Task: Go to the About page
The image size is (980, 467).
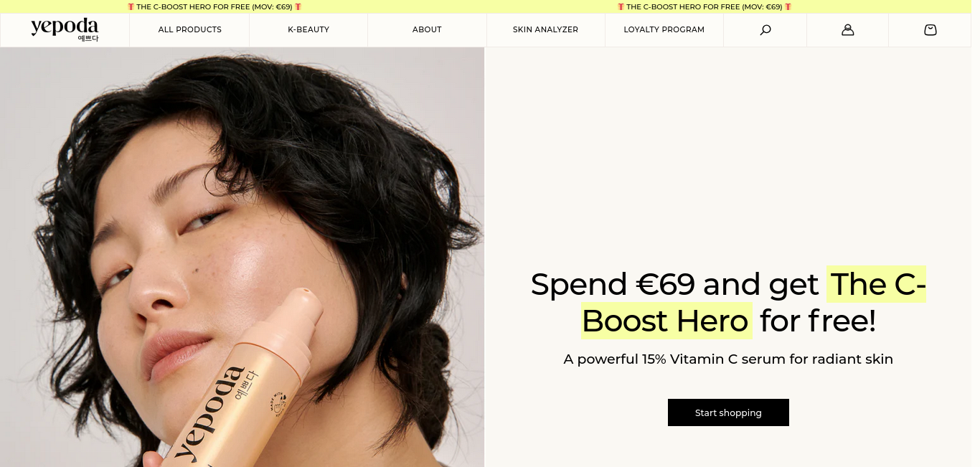Action: 427,30
